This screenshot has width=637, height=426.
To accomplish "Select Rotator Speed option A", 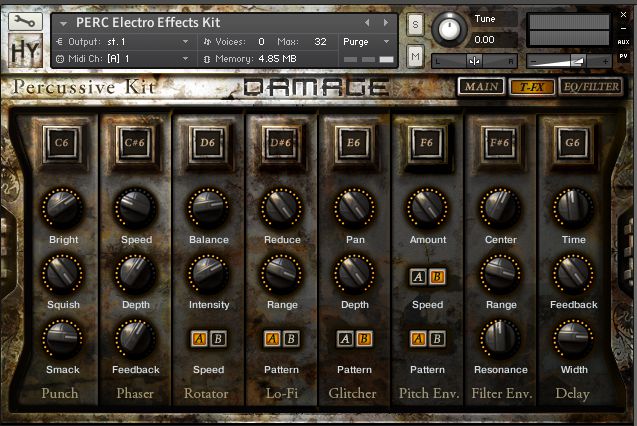I will click(199, 339).
